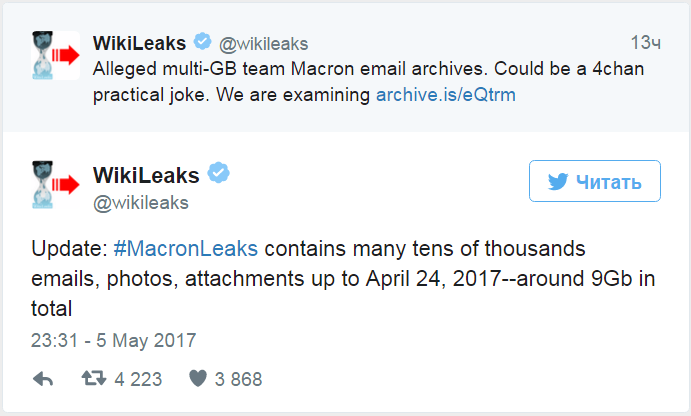Click the 4 223 retweet count
The width and height of the screenshot is (691, 416).
138,380
